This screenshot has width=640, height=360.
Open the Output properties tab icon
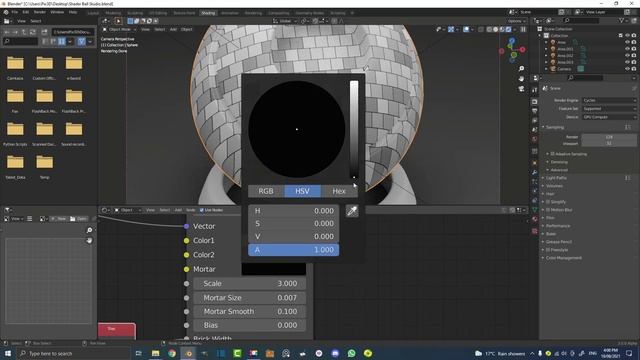535,111
